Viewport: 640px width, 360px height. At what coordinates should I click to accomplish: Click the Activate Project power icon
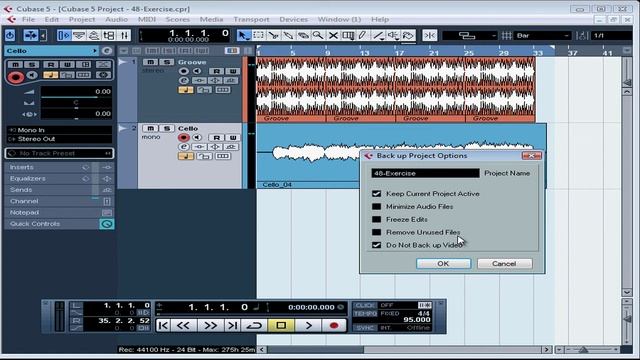click(x=10, y=36)
